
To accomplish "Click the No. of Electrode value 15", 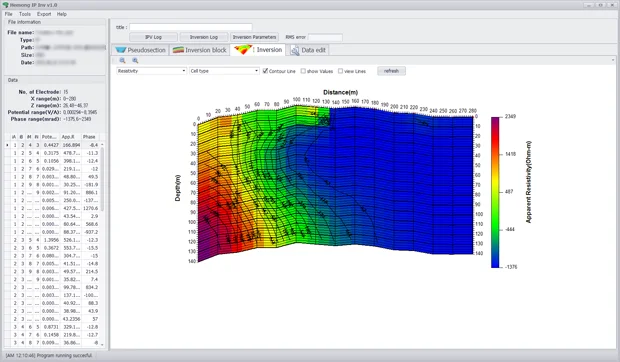I will pyautogui.click(x=66, y=92).
